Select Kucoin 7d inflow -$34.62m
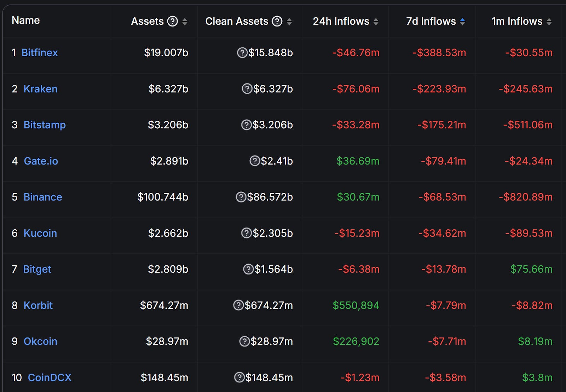This screenshot has height=392, width=566. tap(442, 233)
